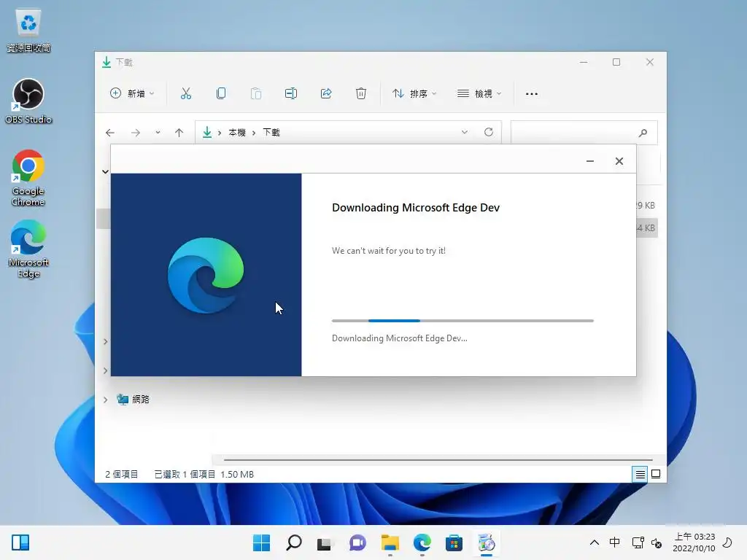The width and height of the screenshot is (747, 560).
Task: Close the Edge Dev installer dialog
Action: coord(619,161)
